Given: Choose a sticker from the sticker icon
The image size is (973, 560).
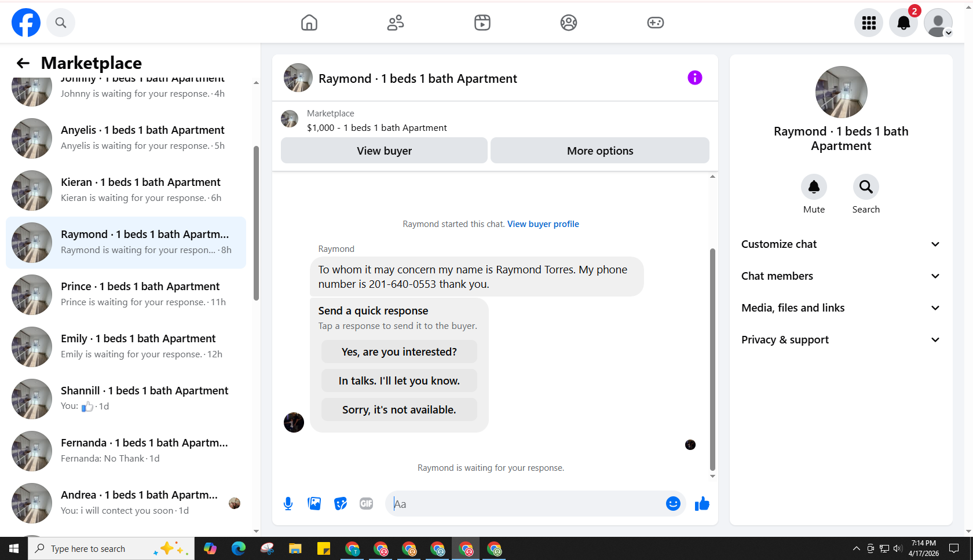Looking at the screenshot, I should tap(341, 504).
